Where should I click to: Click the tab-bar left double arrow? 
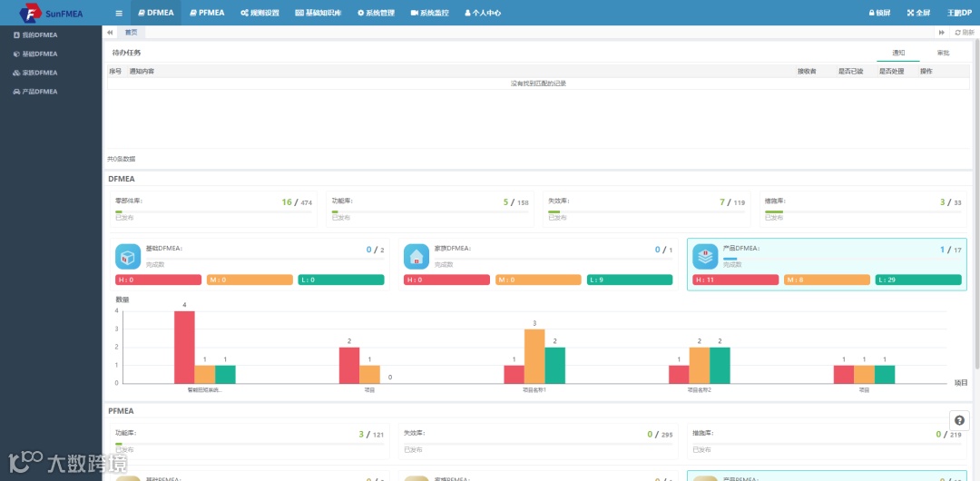tap(110, 33)
